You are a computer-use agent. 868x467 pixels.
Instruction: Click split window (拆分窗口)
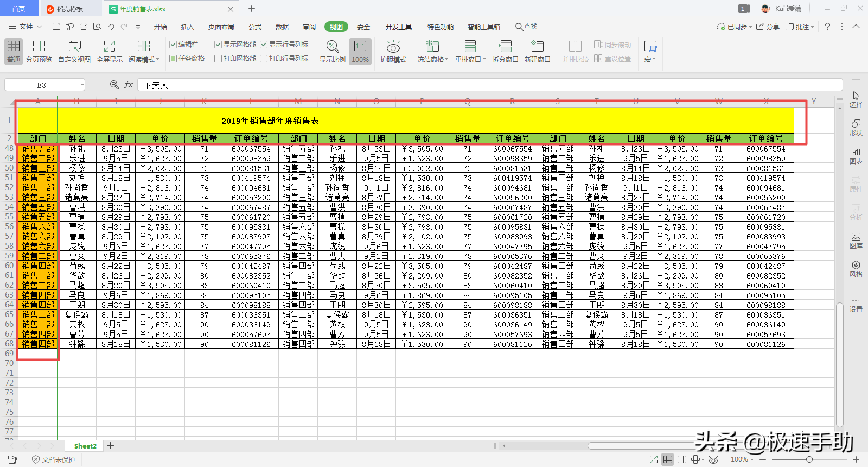tap(505, 52)
